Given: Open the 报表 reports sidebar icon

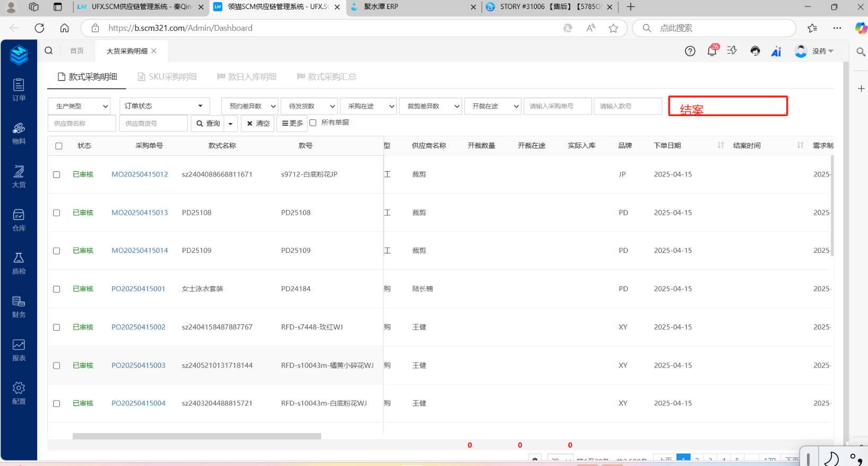Looking at the screenshot, I should [19, 350].
